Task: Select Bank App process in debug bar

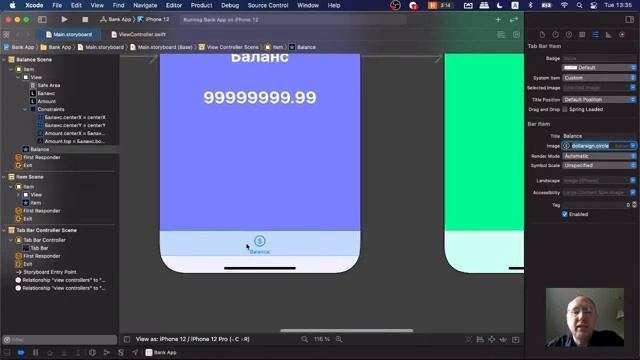Action: 161,352
